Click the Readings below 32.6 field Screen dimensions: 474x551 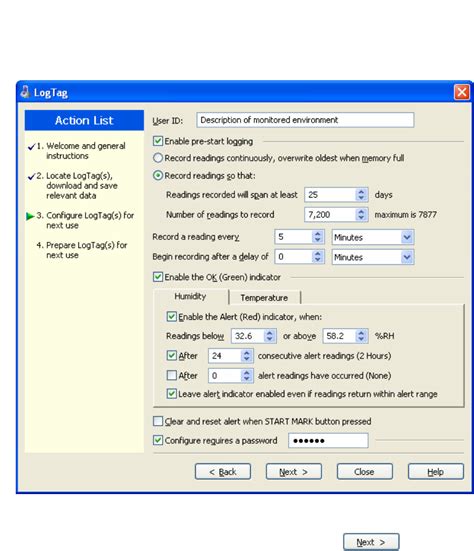(248, 336)
